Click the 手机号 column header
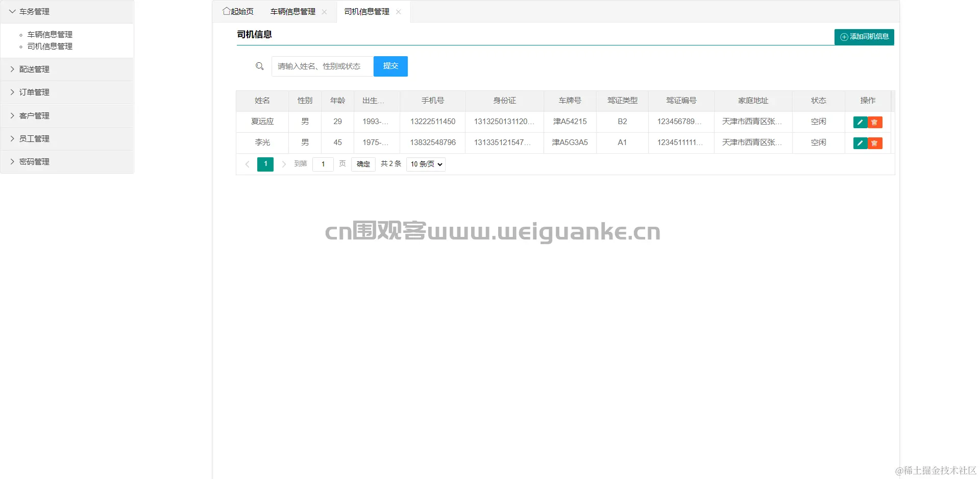 (433, 101)
